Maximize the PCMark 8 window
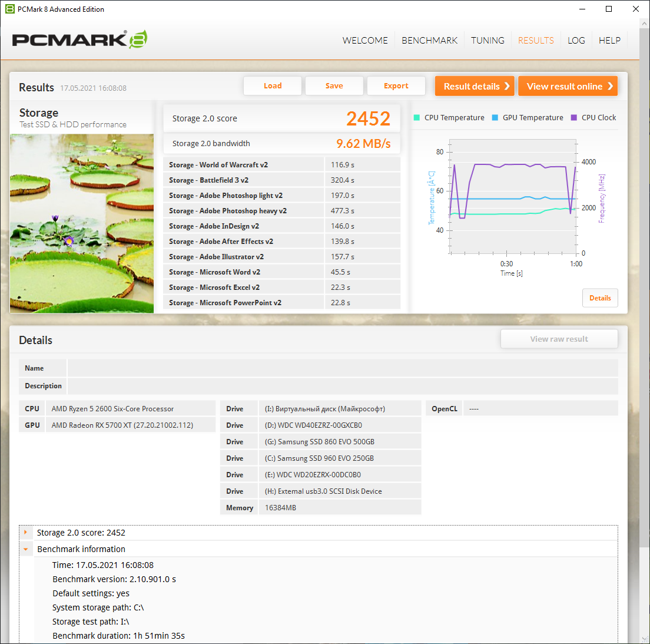Screen dimensions: 650x644 609,9
